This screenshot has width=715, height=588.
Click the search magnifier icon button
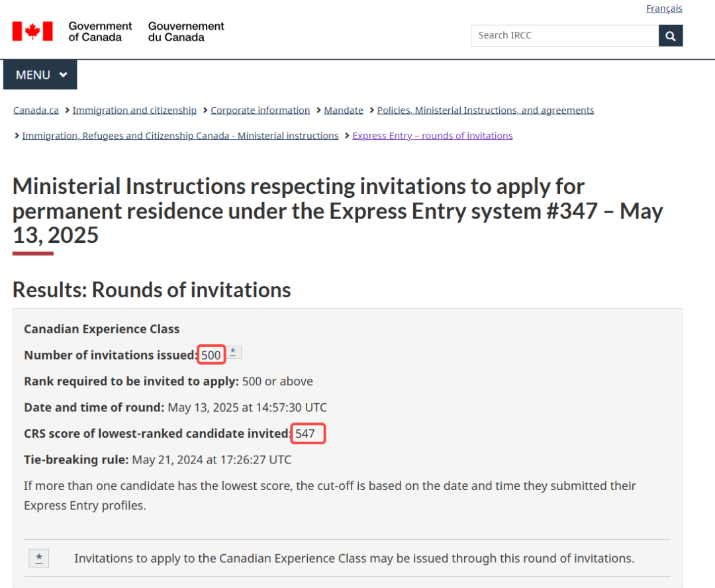tap(670, 36)
